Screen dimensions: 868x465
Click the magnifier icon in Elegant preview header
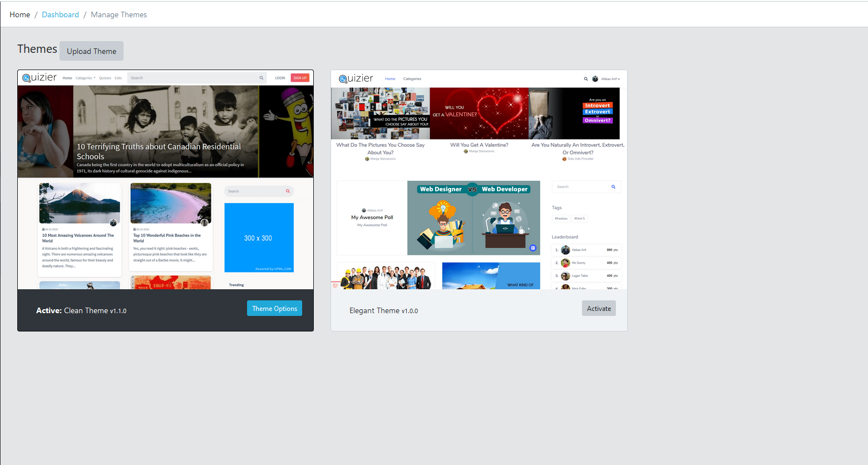(x=585, y=79)
